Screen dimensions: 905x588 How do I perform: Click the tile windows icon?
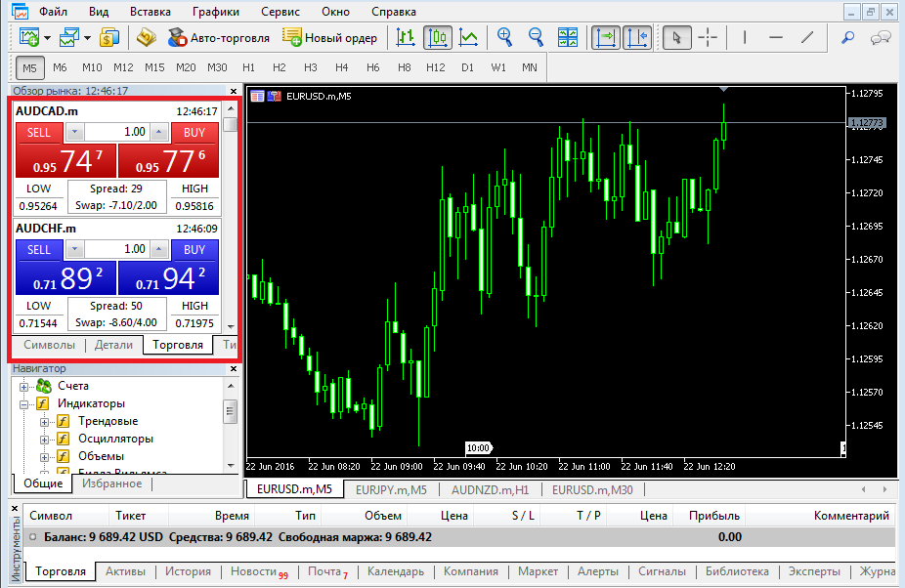(568, 38)
